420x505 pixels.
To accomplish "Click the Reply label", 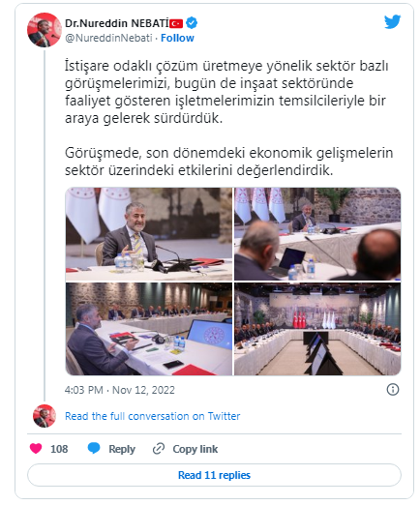I will pos(122,449).
